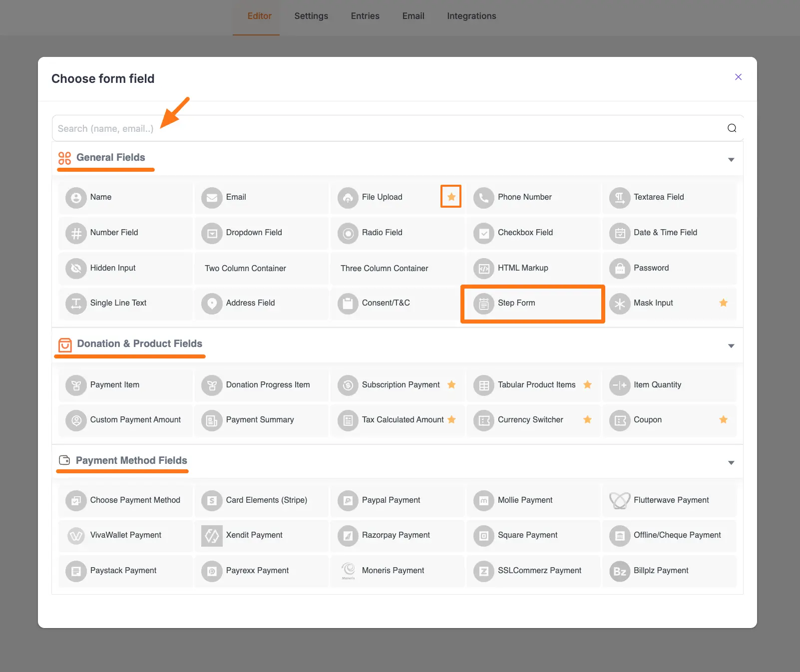
Task: Select the Flutterwave Payment icon
Action: tap(620, 500)
